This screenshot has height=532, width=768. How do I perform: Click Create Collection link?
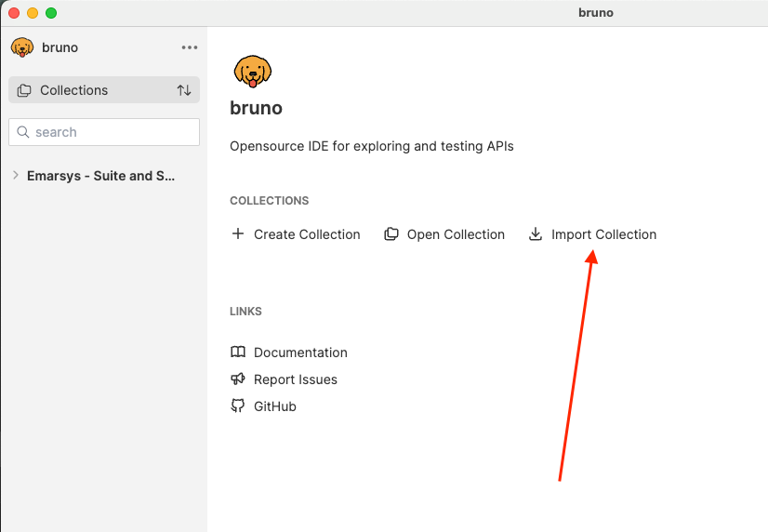(307, 234)
